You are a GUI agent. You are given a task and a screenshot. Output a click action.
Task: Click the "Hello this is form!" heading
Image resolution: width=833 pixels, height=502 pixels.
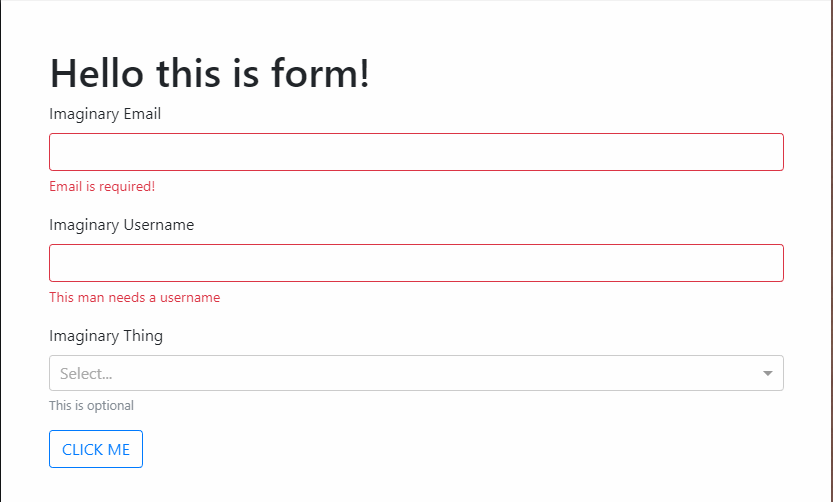[210, 73]
